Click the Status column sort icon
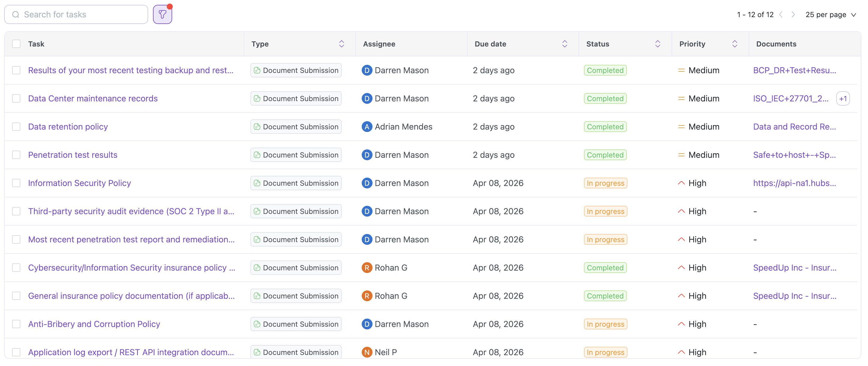This screenshot has height=366, width=868. (x=657, y=44)
